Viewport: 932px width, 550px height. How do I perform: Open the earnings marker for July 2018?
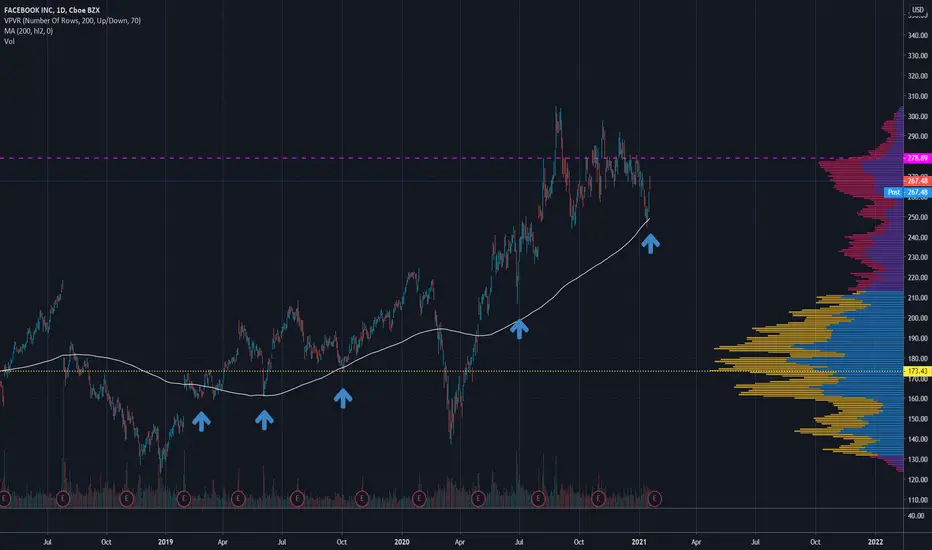[x=62, y=498]
